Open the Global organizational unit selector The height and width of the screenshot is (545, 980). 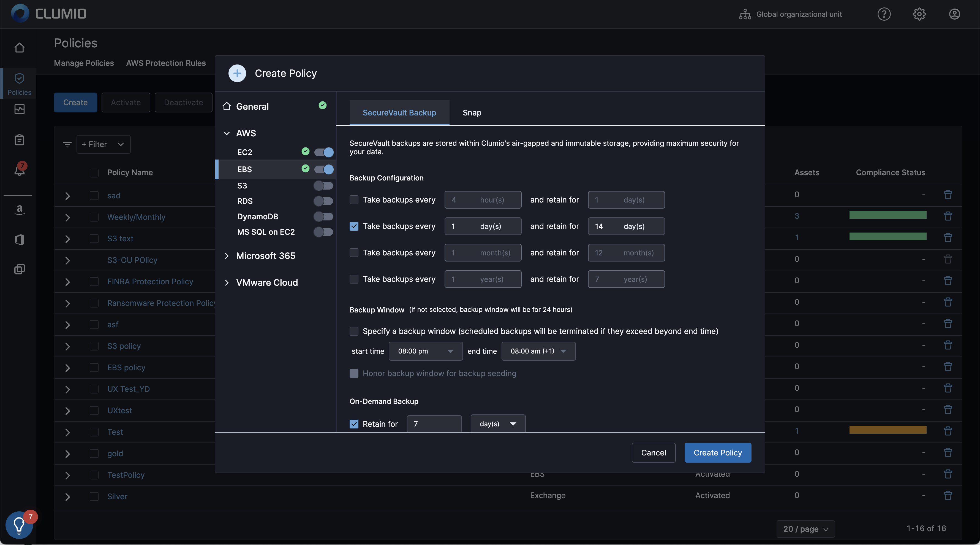790,14
